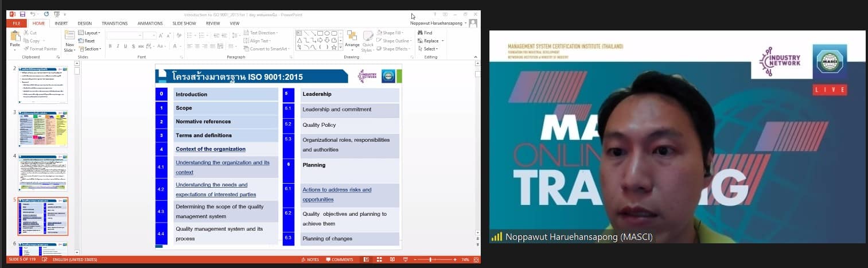
Task: Click the Undo arrow icon
Action: 33,14
